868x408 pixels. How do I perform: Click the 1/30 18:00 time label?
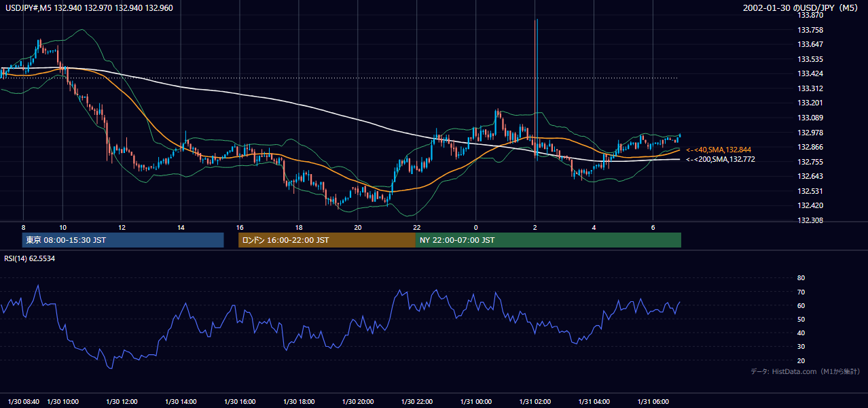coord(299,402)
